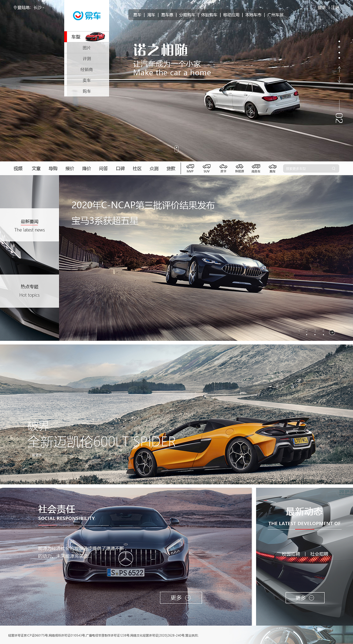Go to news slide 4
Viewport: 353px width, 644px height.
[323, 332]
